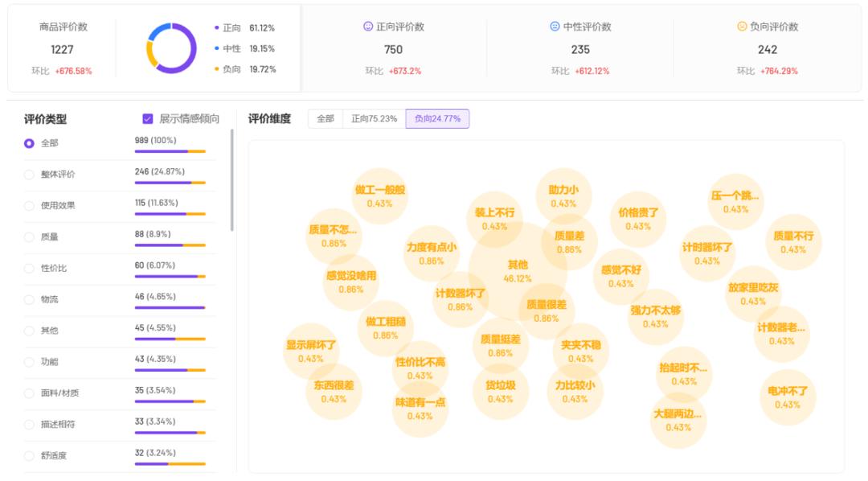Screen dimensions: 868x481
Task: Click the 电冲不了 keyword bubble
Action: 788,397
